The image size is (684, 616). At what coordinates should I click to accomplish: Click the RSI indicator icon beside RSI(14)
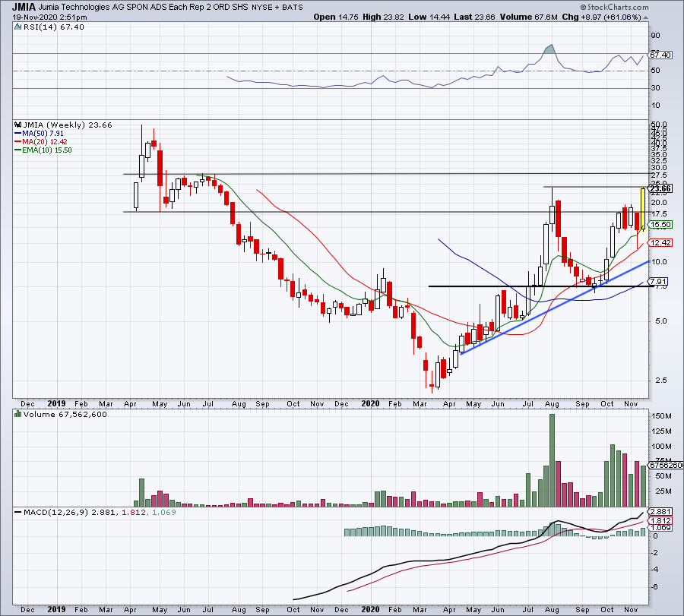click(x=18, y=27)
